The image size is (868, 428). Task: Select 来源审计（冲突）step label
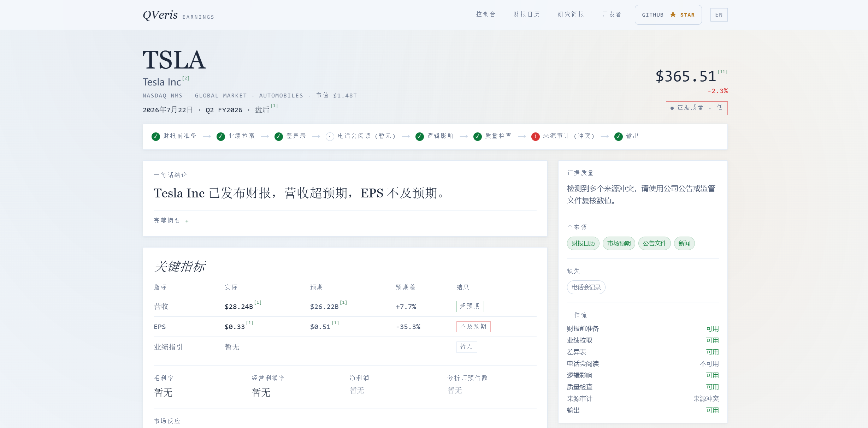pos(569,136)
